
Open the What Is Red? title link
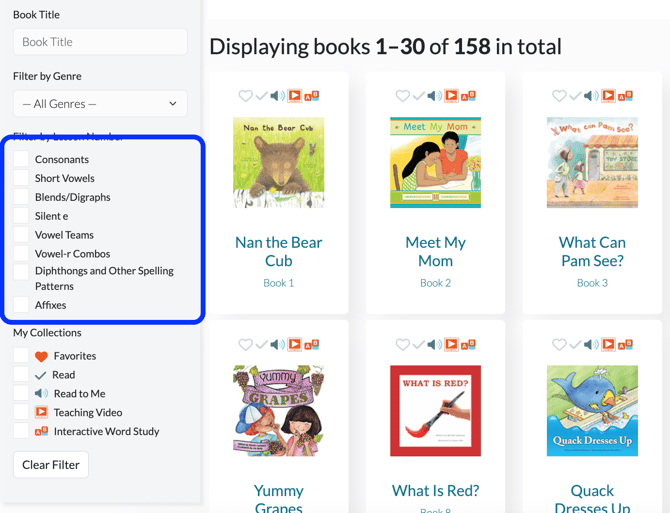[x=435, y=490]
